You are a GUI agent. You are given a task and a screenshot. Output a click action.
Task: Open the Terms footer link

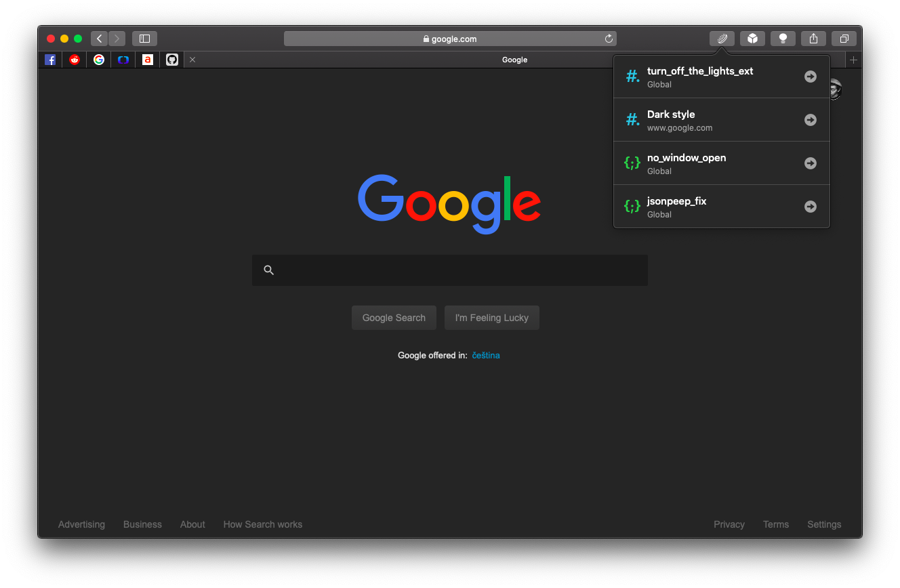coord(776,524)
